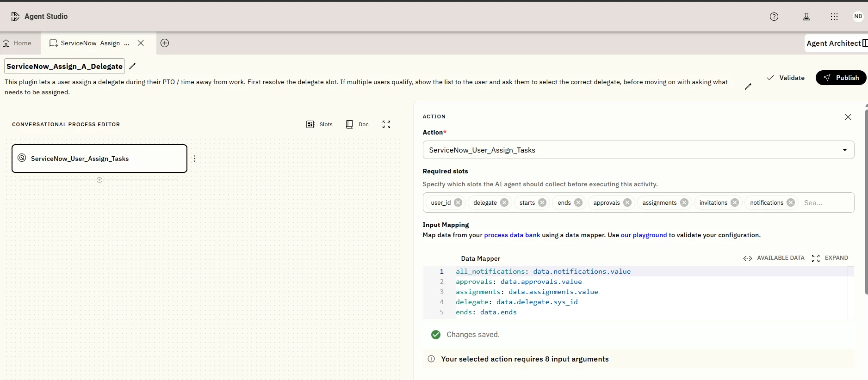Screen dimensions: 868x380
Task: Click the ServiceNow_Assign_A_Delegate title field
Action: pyautogui.click(x=64, y=66)
